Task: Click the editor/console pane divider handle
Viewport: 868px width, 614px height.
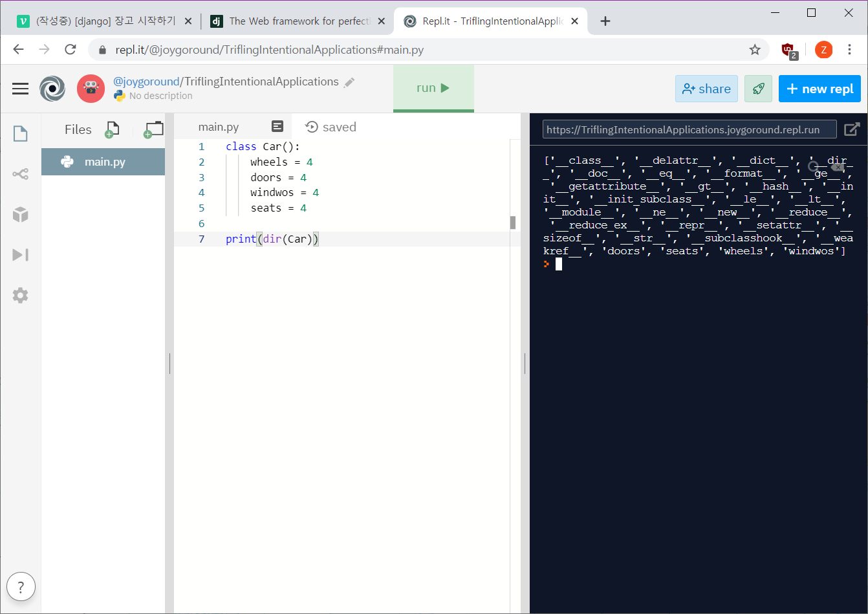Action: (525, 364)
